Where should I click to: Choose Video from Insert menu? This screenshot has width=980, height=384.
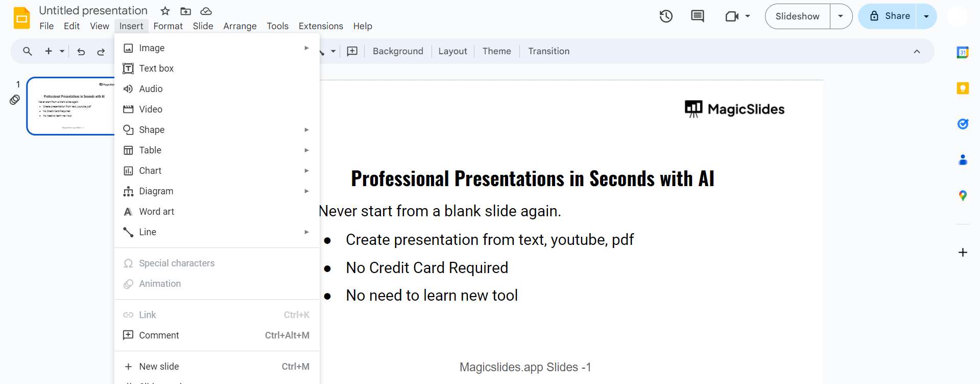click(x=217, y=109)
